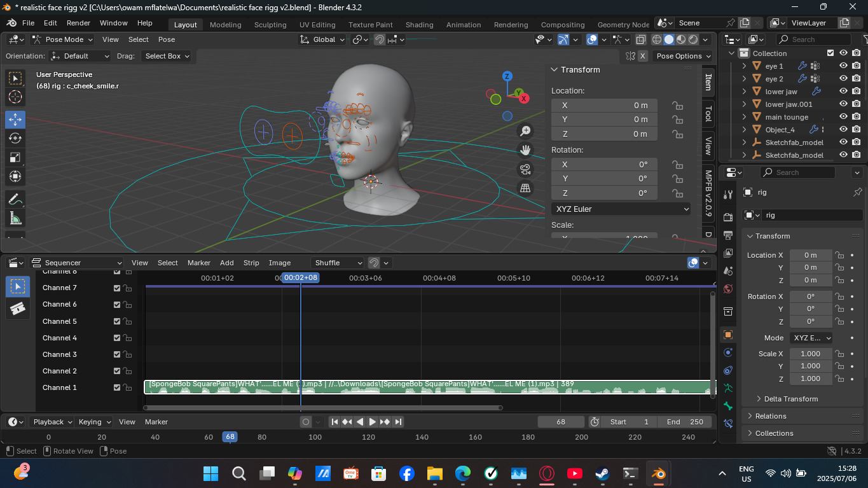This screenshot has width=868, height=488.
Task: Select the Rotate tool in viewport toolbar
Action: (x=15, y=138)
